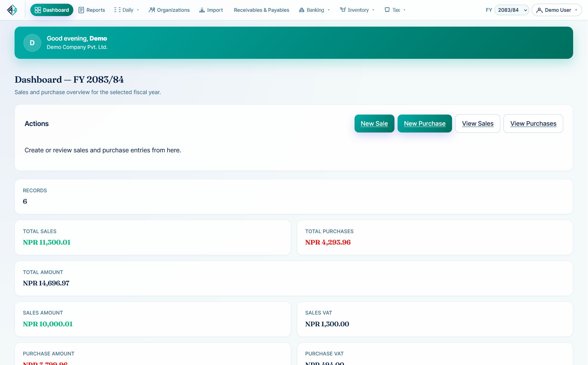Click the Sales VAT value NPR 1,300.00
The width and height of the screenshot is (588, 365).
[327, 324]
